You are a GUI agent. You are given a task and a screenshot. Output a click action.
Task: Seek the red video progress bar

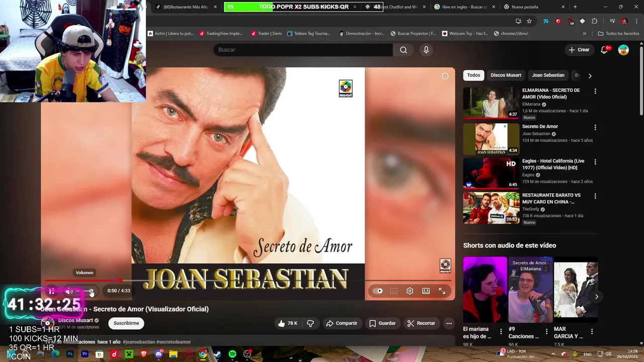click(x=248, y=281)
